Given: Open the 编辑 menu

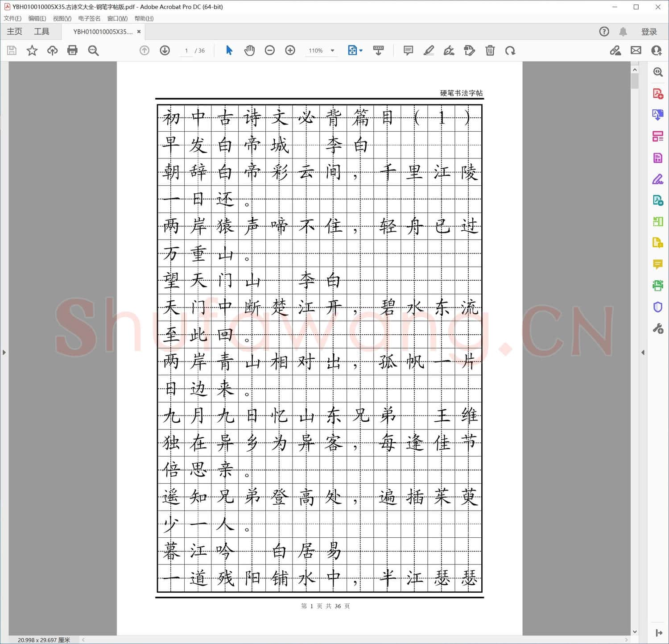Looking at the screenshot, I should tap(37, 18).
